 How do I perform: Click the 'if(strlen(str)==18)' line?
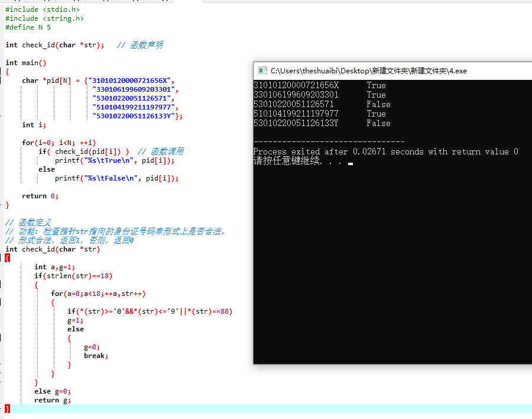73,276
